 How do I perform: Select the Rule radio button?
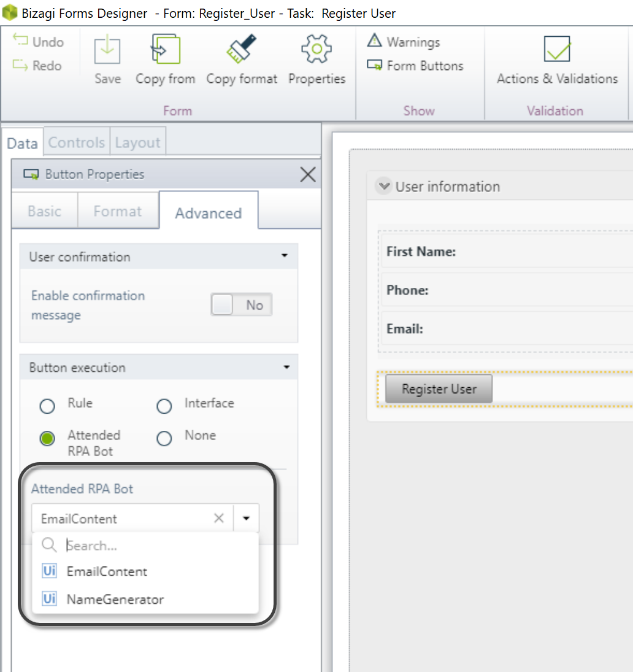click(47, 406)
